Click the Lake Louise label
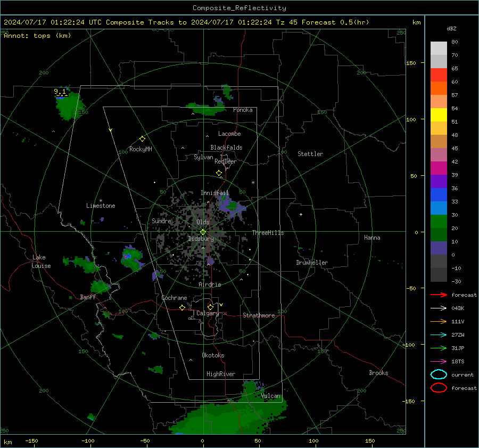This screenshot has height=448, width=479. pyautogui.click(x=42, y=262)
